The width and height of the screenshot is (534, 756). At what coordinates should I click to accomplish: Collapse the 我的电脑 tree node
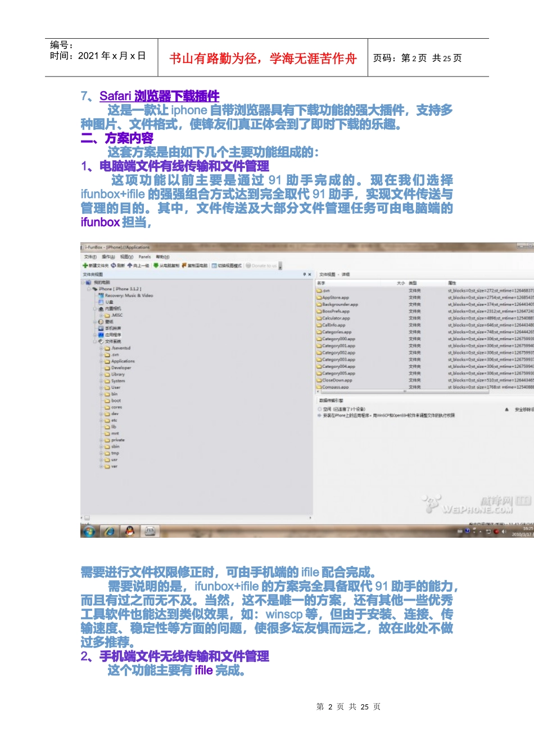tap(83, 282)
